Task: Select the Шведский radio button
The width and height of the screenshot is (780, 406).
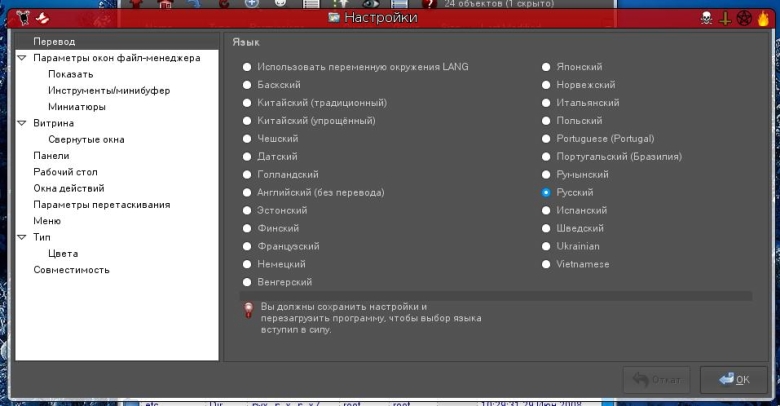Action: (x=546, y=228)
